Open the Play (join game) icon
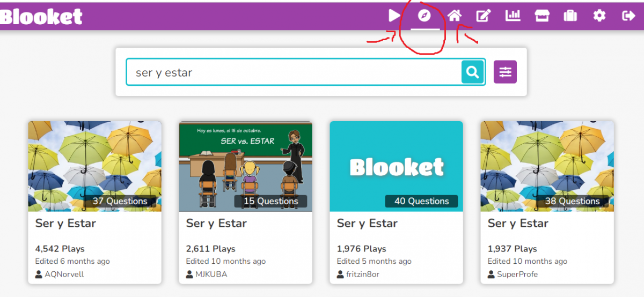The height and width of the screenshot is (297, 644). [394, 16]
